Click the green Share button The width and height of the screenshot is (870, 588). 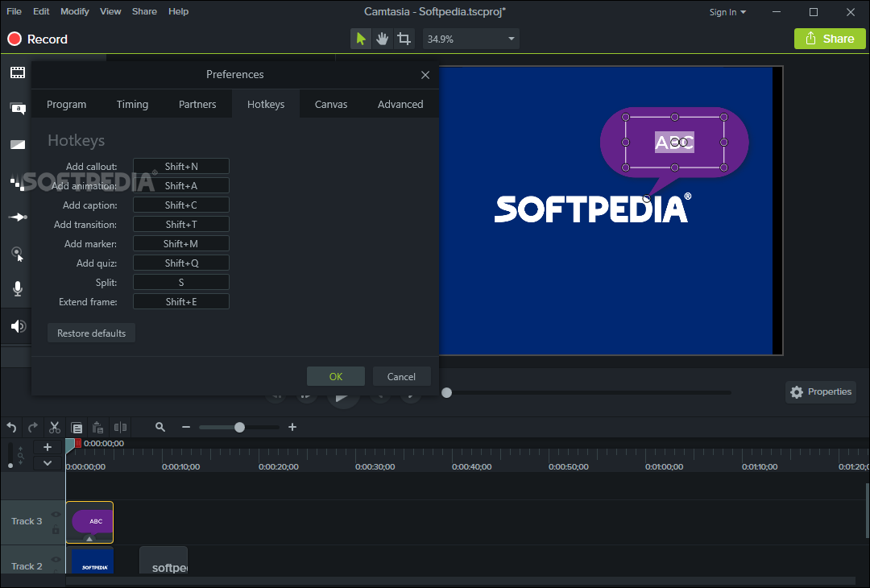(830, 39)
